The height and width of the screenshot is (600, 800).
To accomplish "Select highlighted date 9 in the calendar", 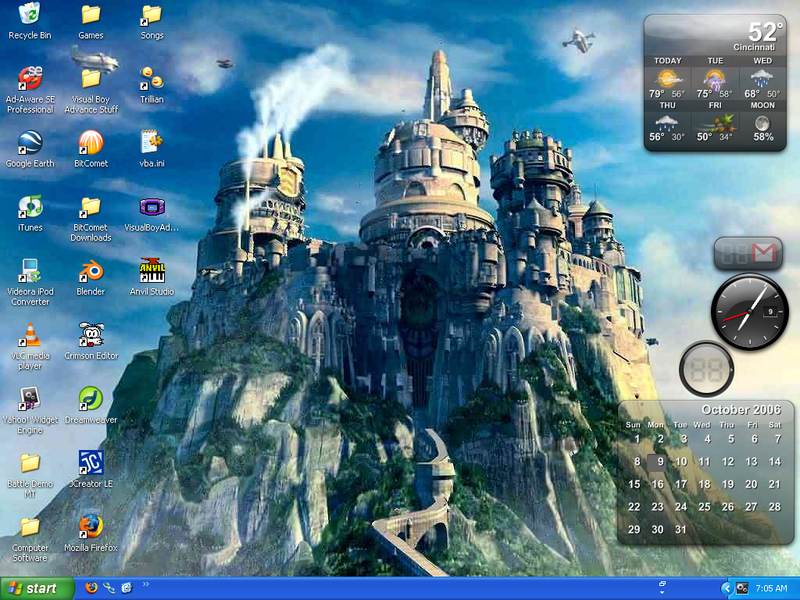I will point(657,462).
